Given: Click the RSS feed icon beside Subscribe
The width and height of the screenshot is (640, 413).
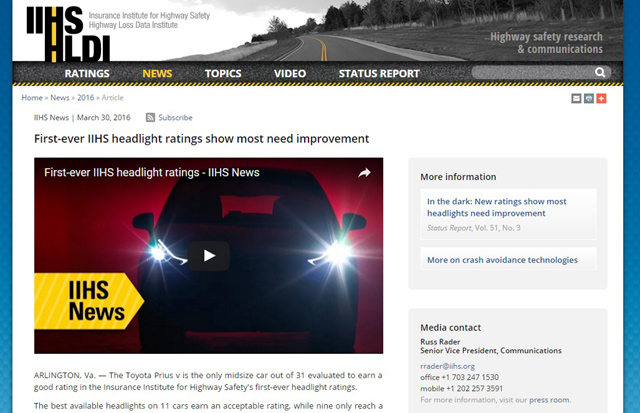Looking at the screenshot, I should [151, 118].
